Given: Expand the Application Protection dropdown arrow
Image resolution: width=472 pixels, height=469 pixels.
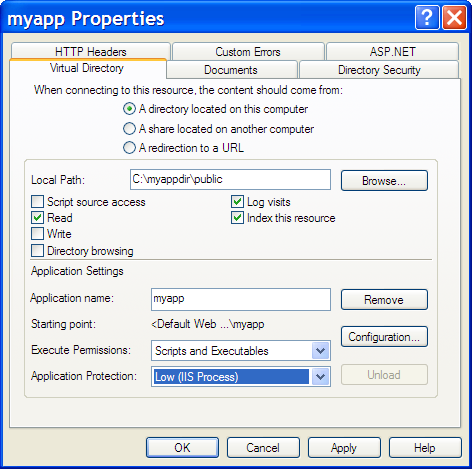Looking at the screenshot, I should (320, 377).
